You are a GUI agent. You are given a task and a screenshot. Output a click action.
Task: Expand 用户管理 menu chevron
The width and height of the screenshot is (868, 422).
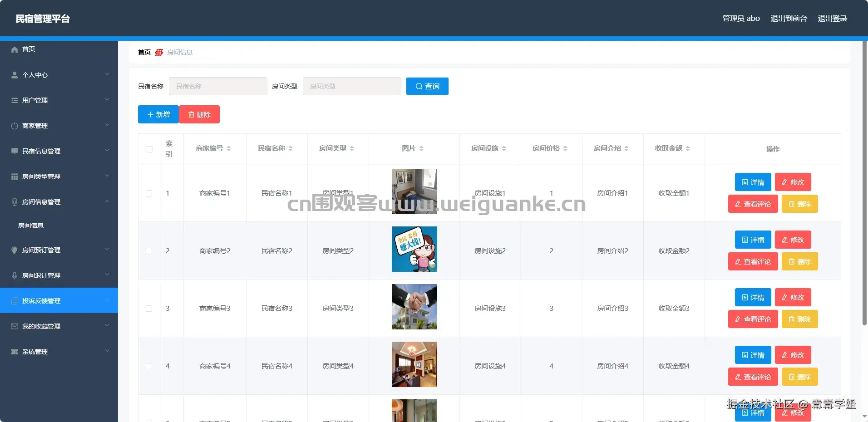[107, 99]
